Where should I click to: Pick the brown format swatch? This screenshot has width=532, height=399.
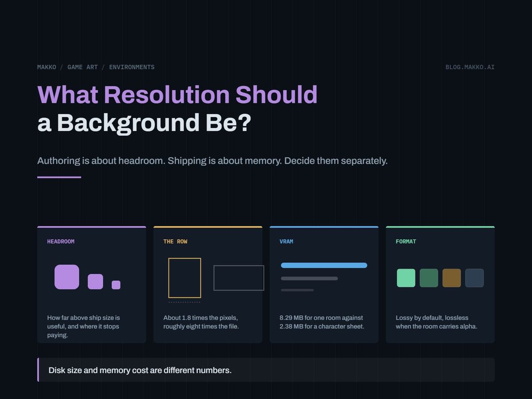(x=452, y=278)
